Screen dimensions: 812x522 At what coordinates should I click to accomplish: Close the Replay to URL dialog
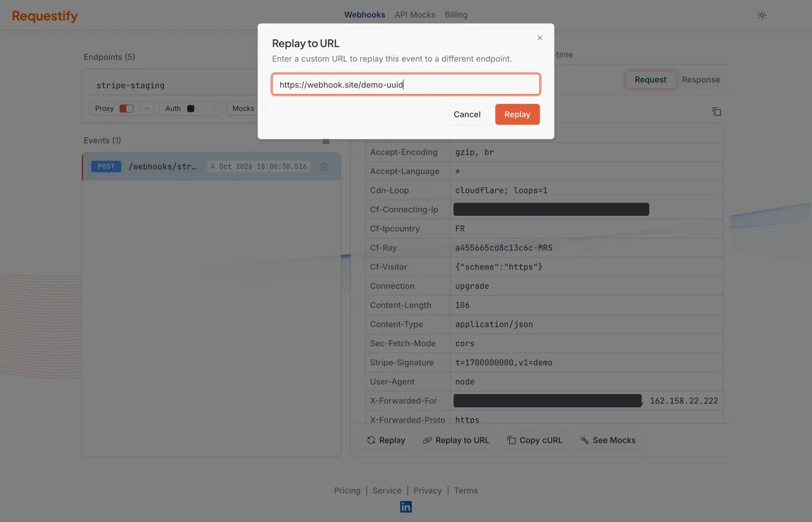[539, 38]
